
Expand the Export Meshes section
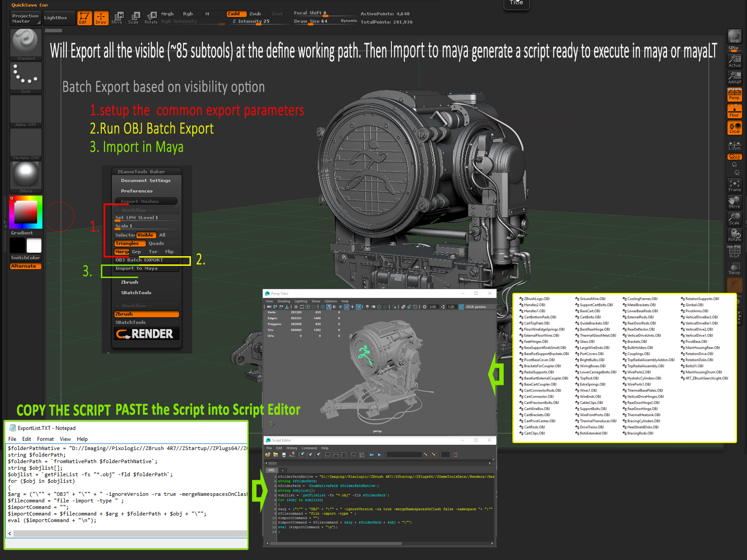coord(146,202)
